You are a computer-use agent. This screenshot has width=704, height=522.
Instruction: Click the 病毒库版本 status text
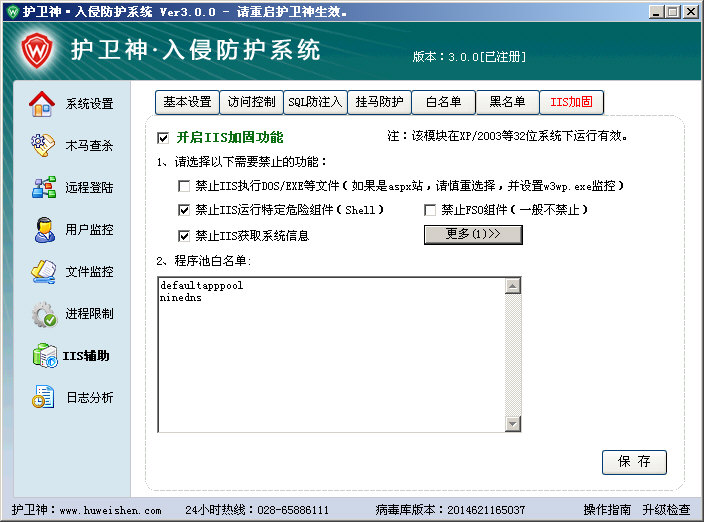click(450, 510)
